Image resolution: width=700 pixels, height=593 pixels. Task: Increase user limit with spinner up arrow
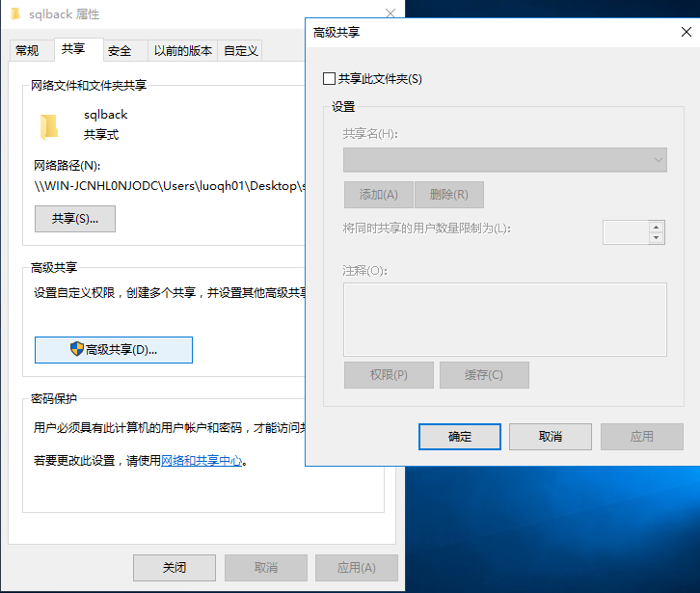click(656, 227)
